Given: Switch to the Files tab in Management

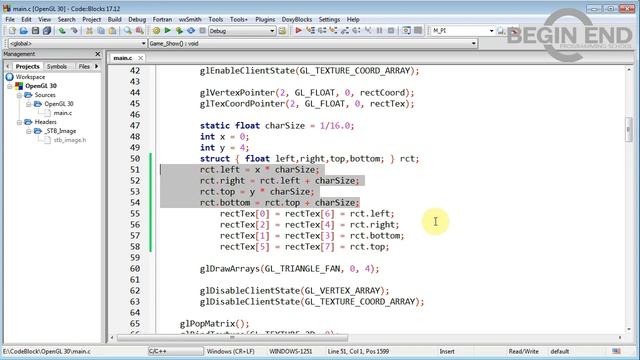Looking at the screenshot, I should point(84,66).
